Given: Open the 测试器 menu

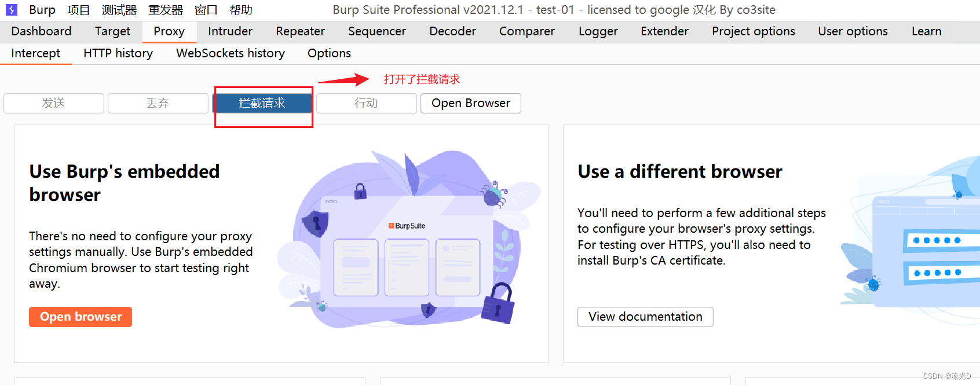Looking at the screenshot, I should (x=119, y=10).
